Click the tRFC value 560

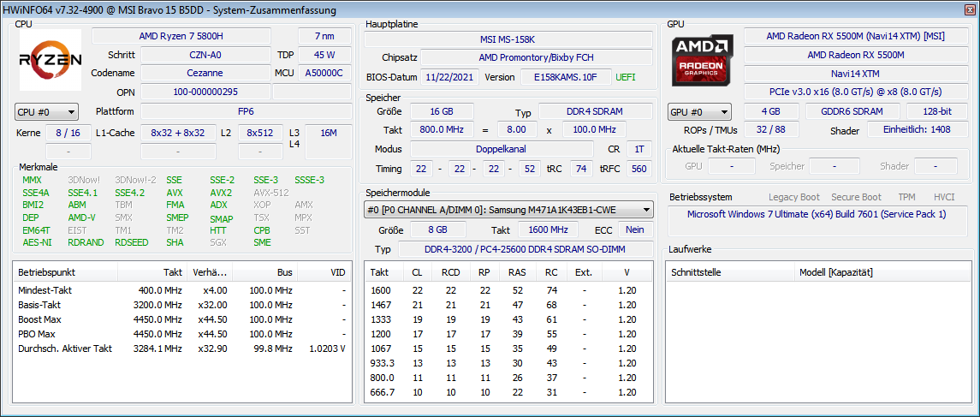(638, 169)
